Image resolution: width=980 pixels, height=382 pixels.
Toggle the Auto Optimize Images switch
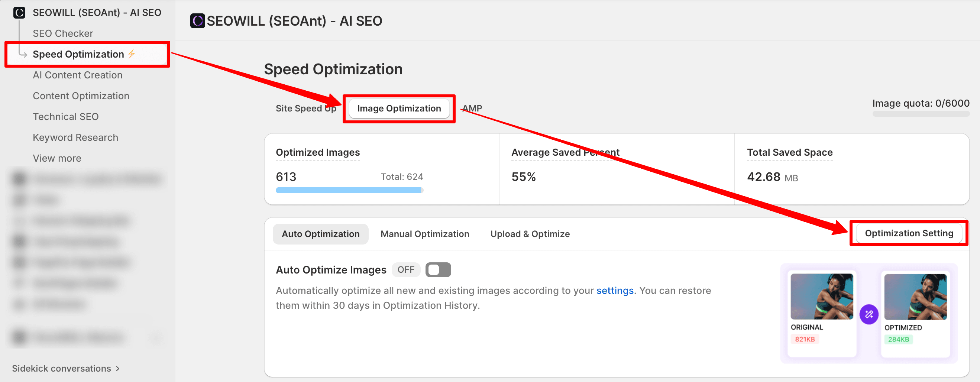tap(438, 270)
